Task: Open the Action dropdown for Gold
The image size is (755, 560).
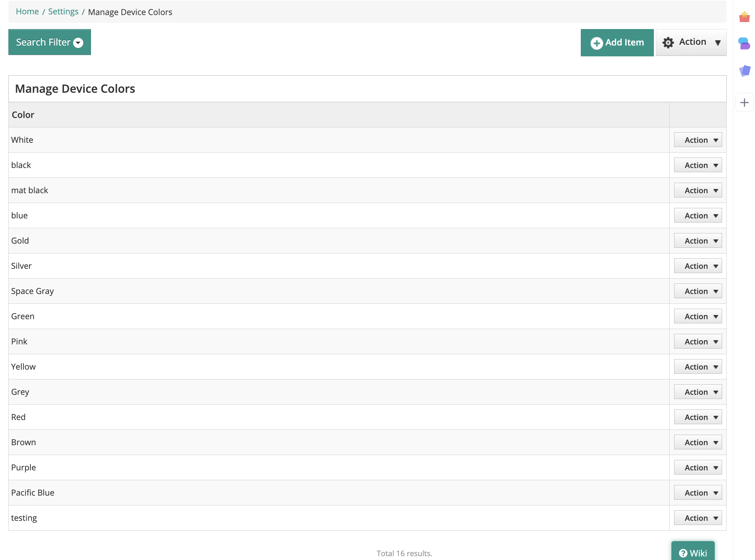Action: [x=698, y=241]
